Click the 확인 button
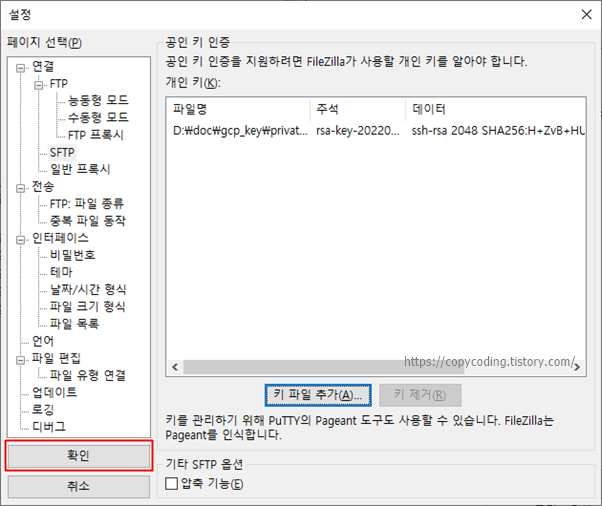 (x=79, y=456)
